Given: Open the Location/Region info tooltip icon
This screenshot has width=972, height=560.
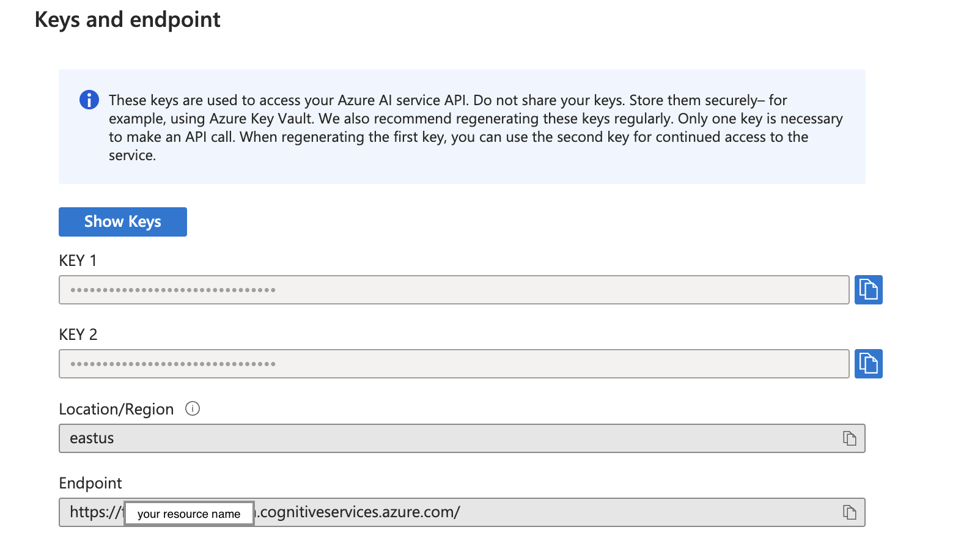Looking at the screenshot, I should tap(193, 408).
